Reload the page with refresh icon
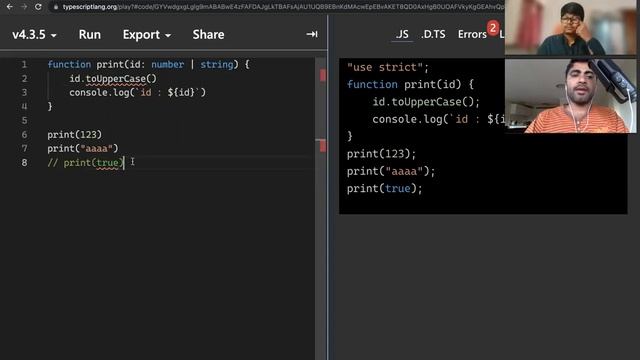The height and width of the screenshot is (360, 640). (38, 7)
